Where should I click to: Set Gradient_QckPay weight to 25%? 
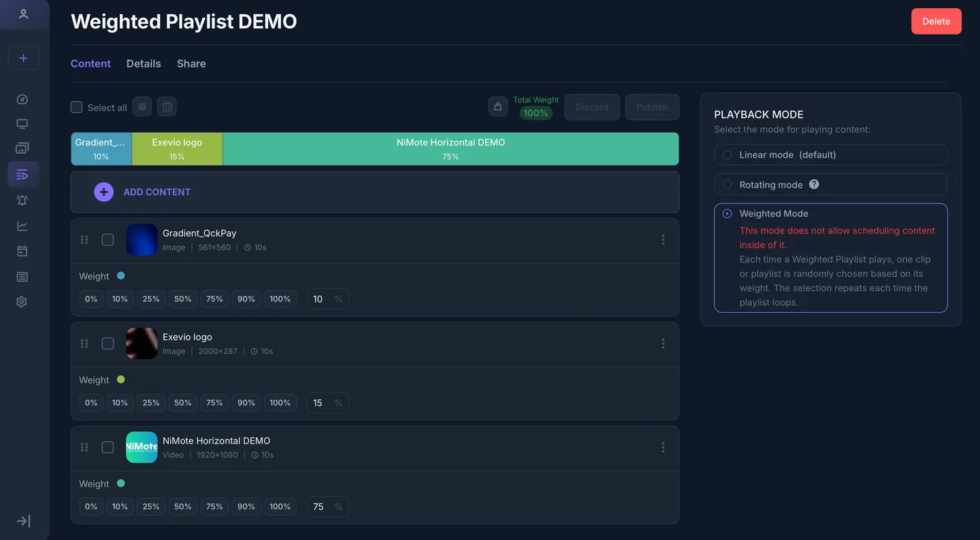point(151,299)
